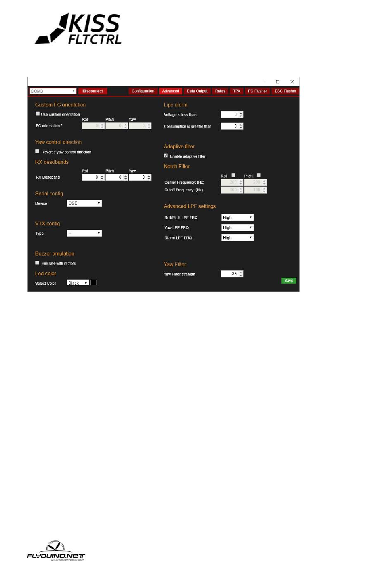Click Yaw Filter strength stepper arrows
This screenshot has width=392, height=565.
(x=241, y=274)
